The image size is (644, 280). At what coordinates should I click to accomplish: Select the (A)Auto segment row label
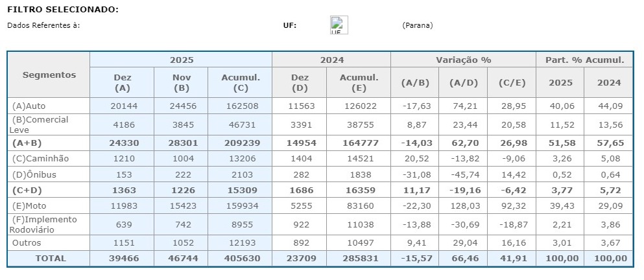pyautogui.click(x=29, y=105)
